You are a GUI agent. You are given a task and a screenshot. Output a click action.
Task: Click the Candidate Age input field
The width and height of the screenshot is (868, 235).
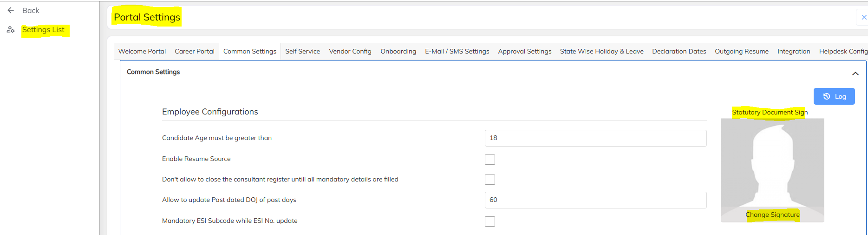595,138
